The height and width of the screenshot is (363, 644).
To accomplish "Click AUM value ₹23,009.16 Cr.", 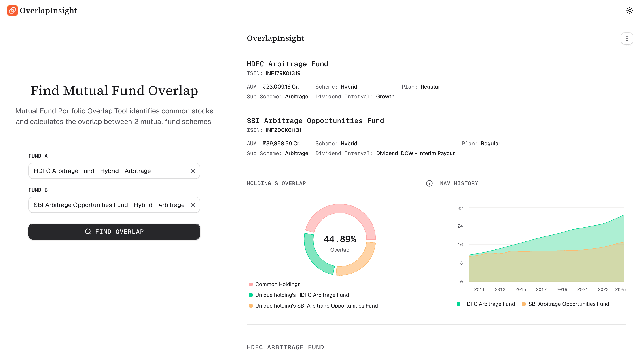I will pyautogui.click(x=280, y=87).
